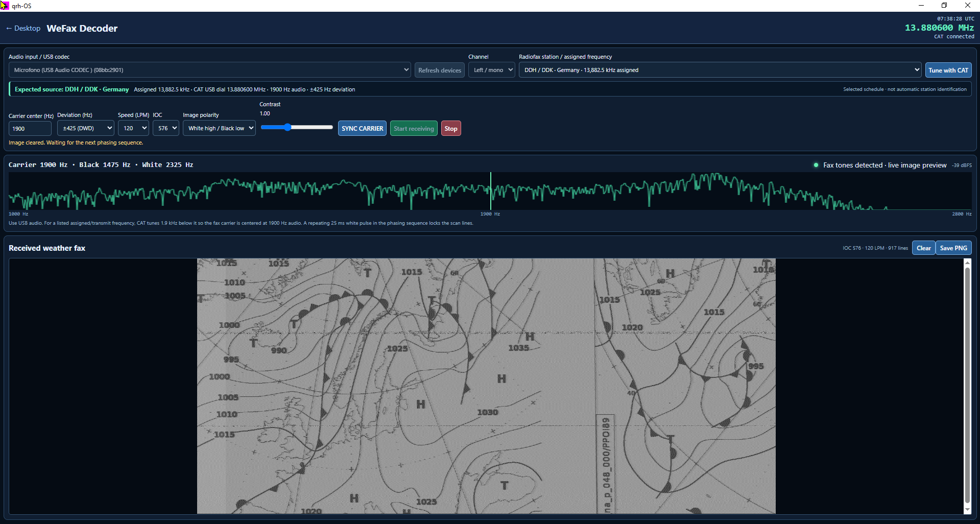The width and height of the screenshot is (980, 524).
Task: Click the 'Expected source: DDH / DDK · Germany' text
Action: tap(71, 89)
